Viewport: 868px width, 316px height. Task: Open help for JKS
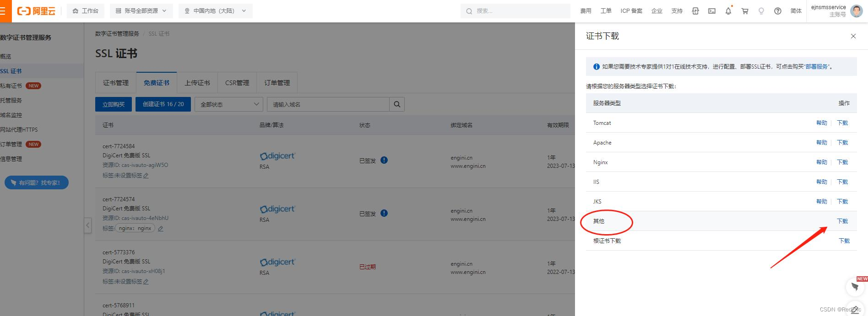(822, 202)
